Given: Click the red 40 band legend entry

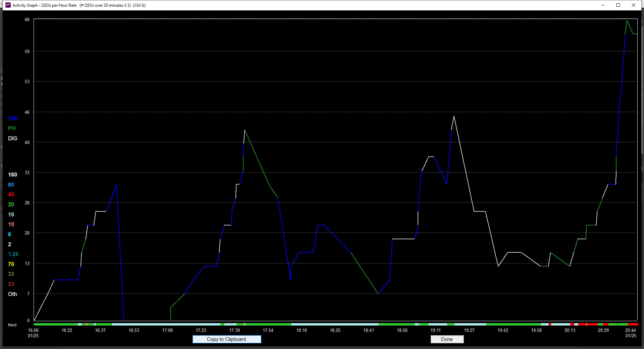Looking at the screenshot, I should point(11,194).
